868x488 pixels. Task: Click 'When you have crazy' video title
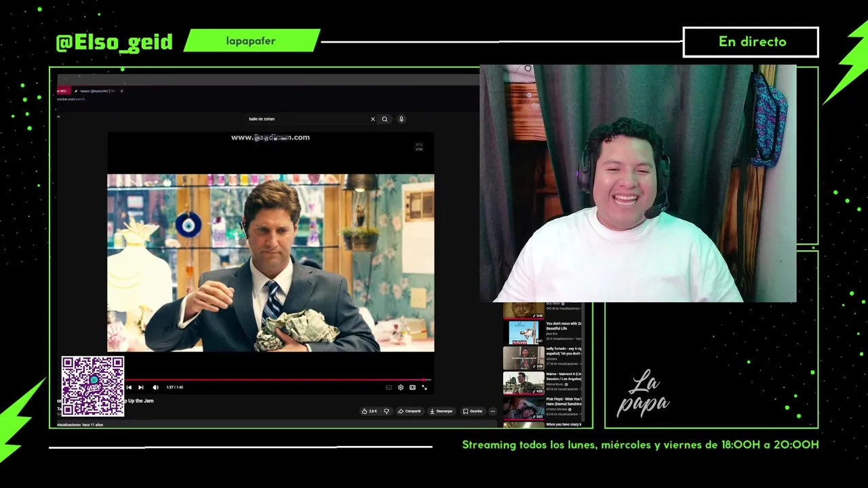(564, 424)
